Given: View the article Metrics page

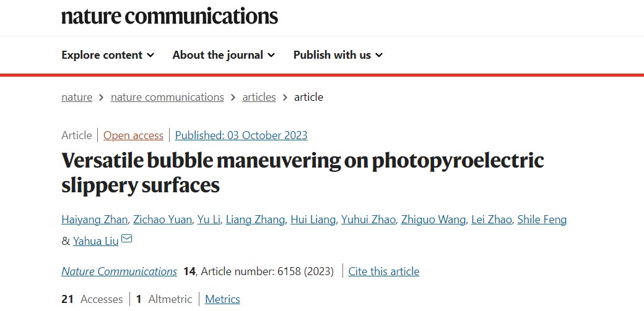Looking at the screenshot, I should (x=222, y=299).
